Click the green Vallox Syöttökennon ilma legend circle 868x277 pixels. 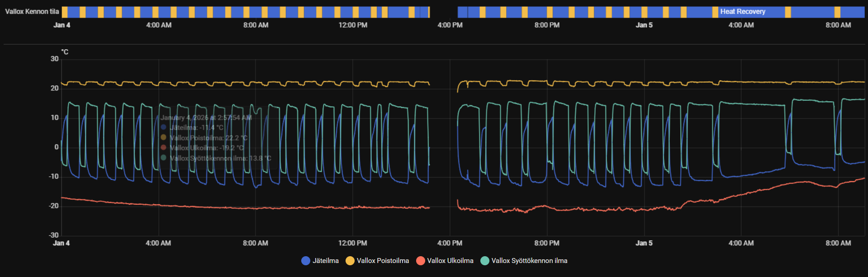tap(485, 261)
